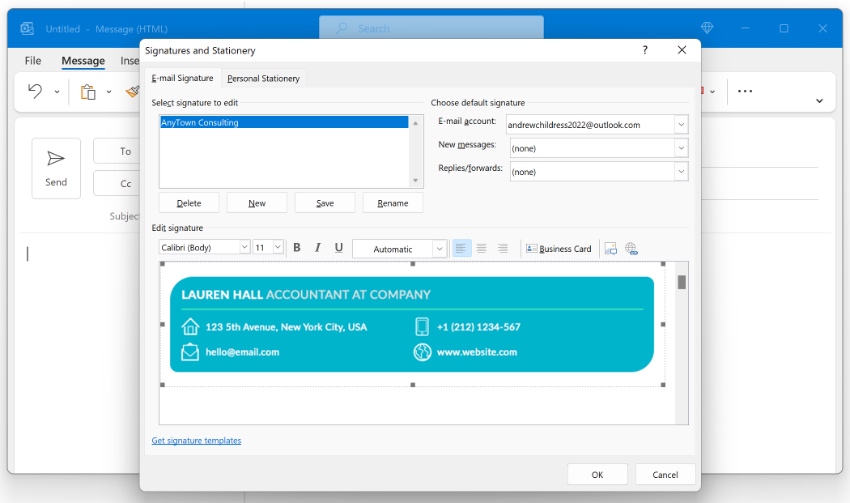Expand the Undo dropdown arrow
The height and width of the screenshot is (503, 850).
57,92
